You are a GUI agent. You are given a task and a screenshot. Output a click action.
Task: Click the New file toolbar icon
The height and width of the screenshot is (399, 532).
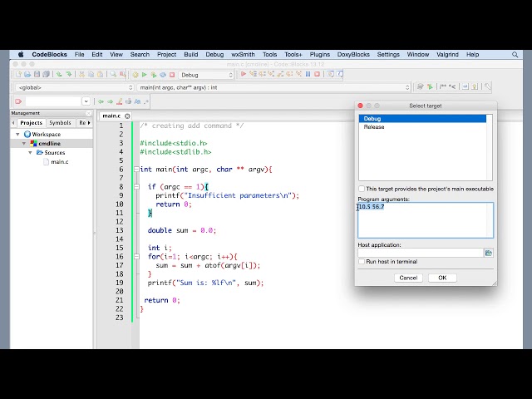point(18,74)
